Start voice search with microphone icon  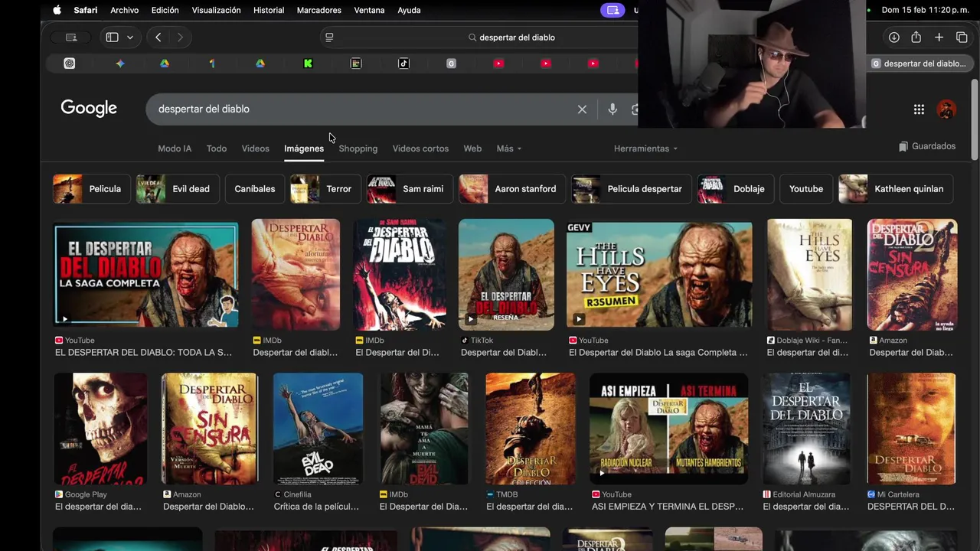[612, 109]
